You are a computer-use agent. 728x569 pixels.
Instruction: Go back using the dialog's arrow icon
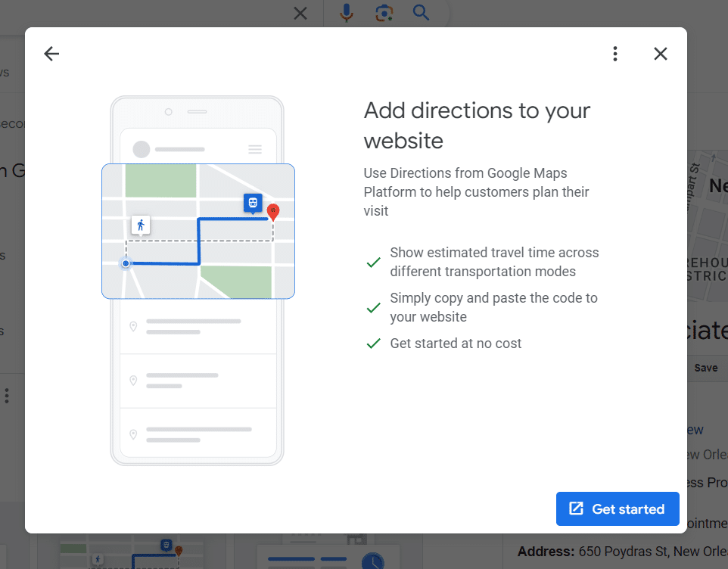pyautogui.click(x=51, y=54)
